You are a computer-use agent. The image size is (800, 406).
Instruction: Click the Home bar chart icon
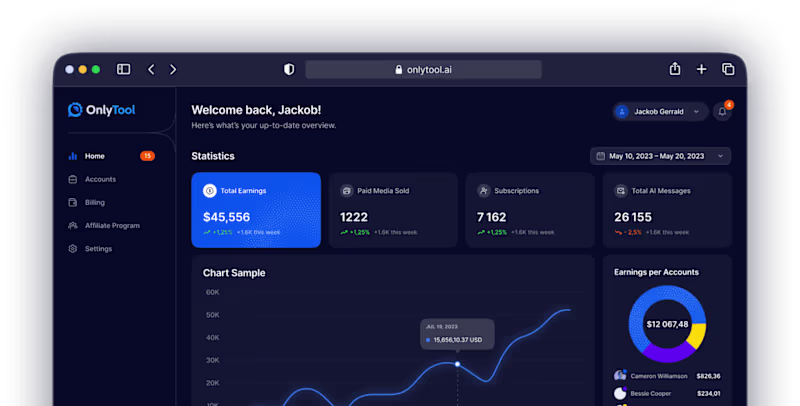pyautogui.click(x=73, y=156)
